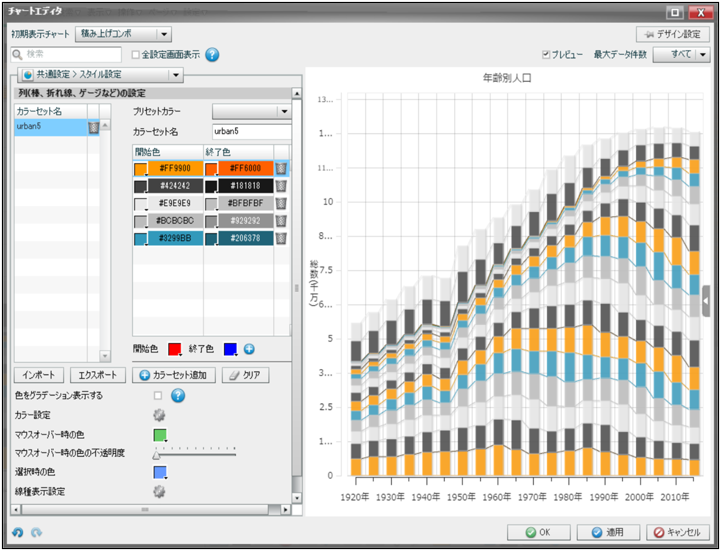The height and width of the screenshot is (550, 721).
Task: Click help icon beside 全設定画面表示
Action: 212,55
